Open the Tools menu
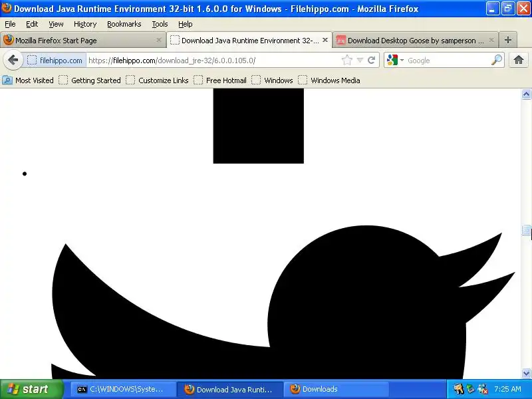 click(x=160, y=24)
